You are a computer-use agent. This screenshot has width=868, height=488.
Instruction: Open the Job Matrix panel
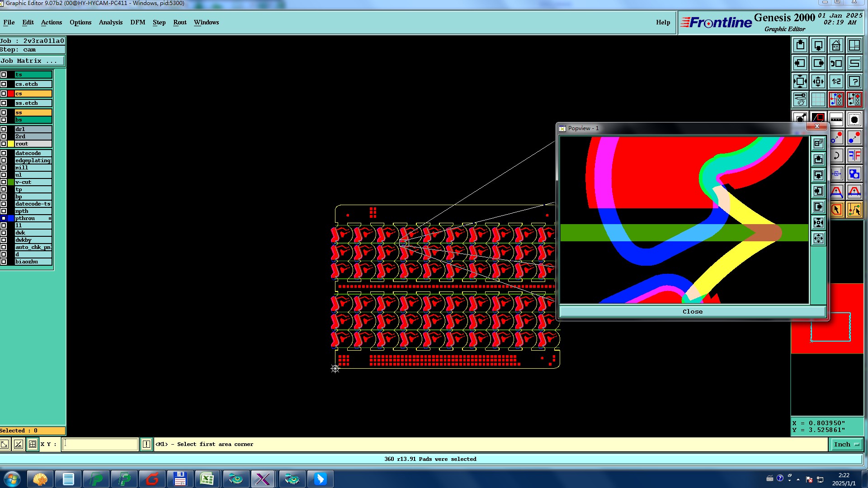pos(32,61)
